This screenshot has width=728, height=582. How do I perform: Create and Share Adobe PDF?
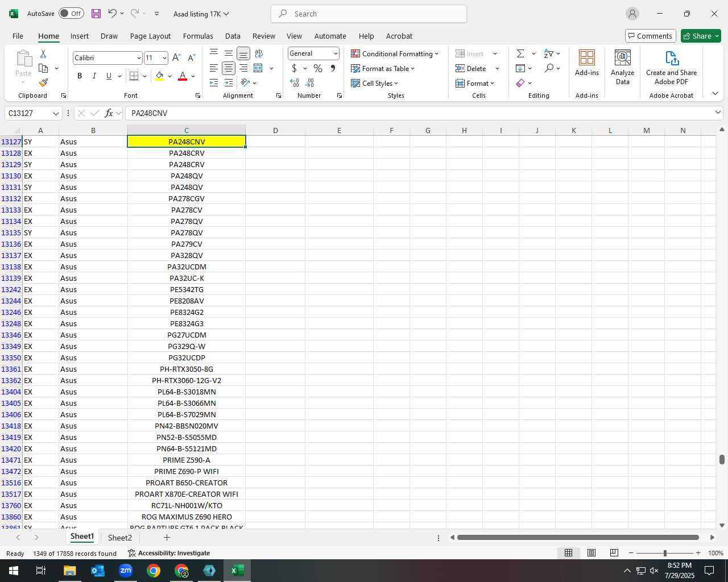tap(671, 67)
